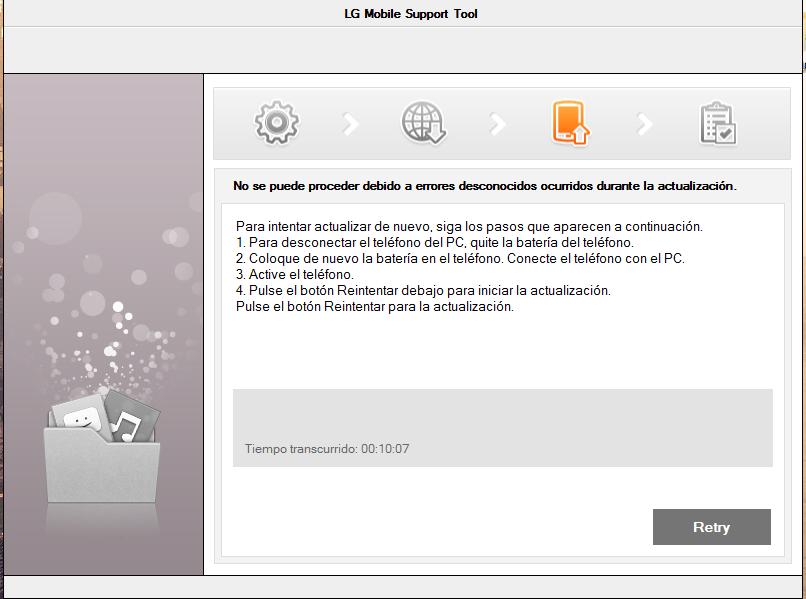
Task: Click the progress area showing elapsed time
Action: [503, 428]
